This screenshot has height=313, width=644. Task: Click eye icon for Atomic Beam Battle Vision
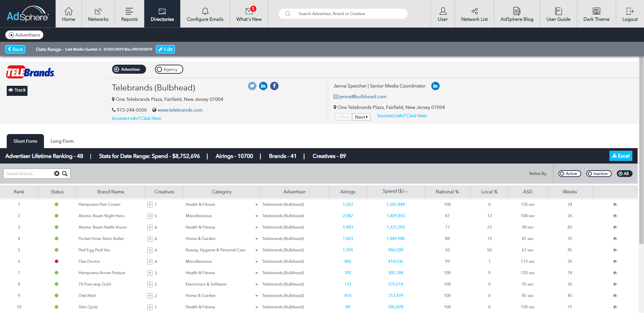615,227
